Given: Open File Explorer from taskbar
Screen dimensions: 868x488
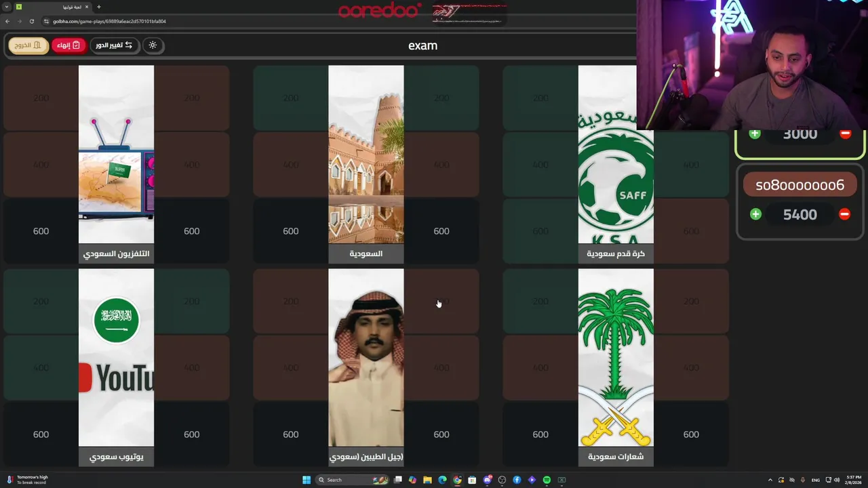Looking at the screenshot, I should (427, 480).
